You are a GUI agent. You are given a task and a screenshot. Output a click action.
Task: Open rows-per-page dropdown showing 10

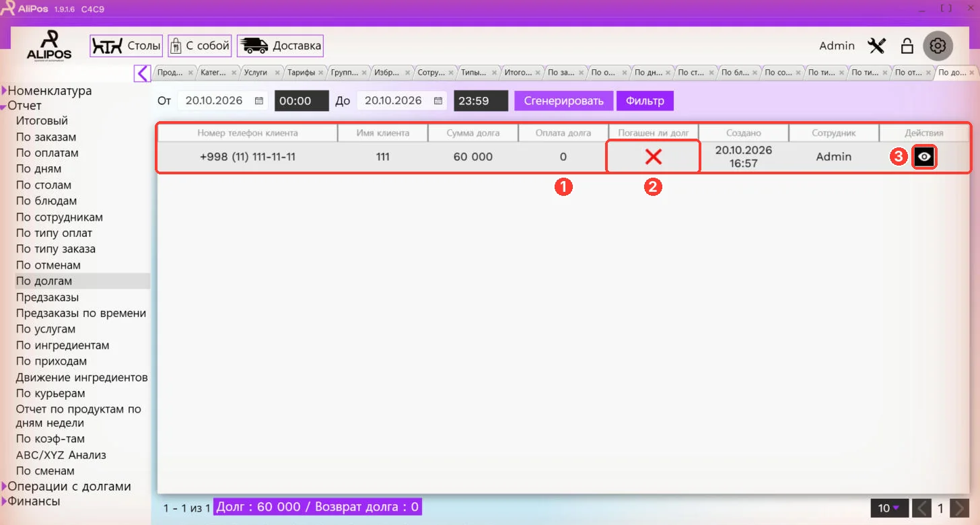(x=889, y=508)
